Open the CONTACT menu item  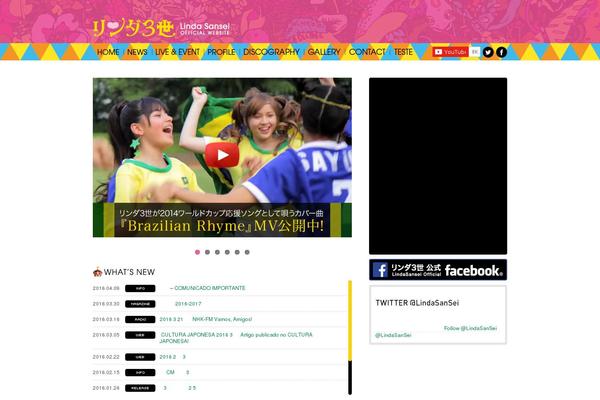click(367, 52)
